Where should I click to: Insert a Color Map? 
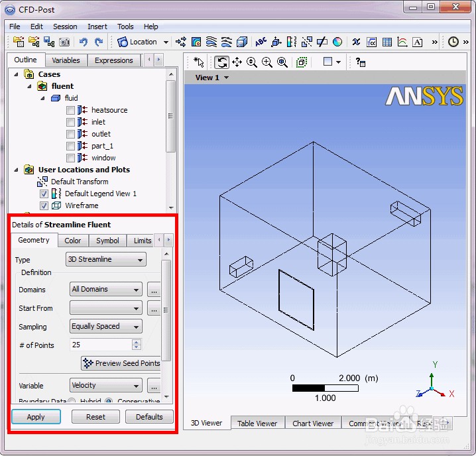click(337, 42)
